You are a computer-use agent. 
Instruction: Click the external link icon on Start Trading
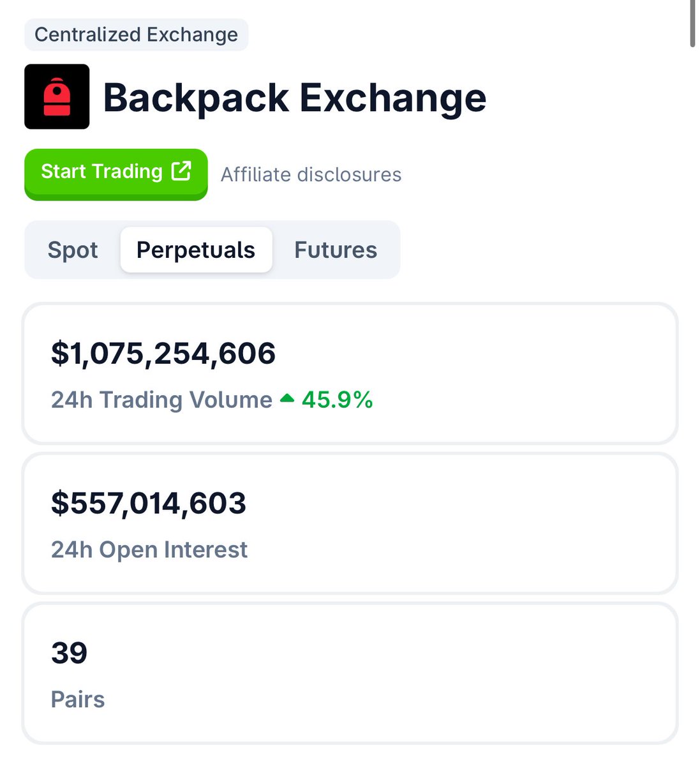[x=181, y=171]
